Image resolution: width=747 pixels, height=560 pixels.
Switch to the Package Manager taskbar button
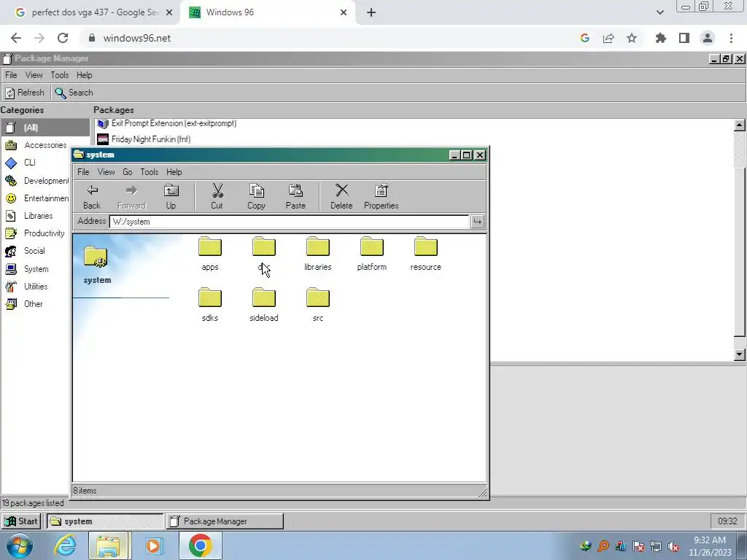(225, 521)
